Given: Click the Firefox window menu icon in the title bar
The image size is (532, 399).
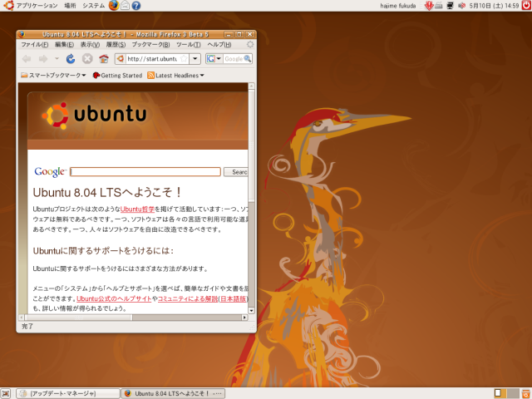Looking at the screenshot, I should pos(22,34).
